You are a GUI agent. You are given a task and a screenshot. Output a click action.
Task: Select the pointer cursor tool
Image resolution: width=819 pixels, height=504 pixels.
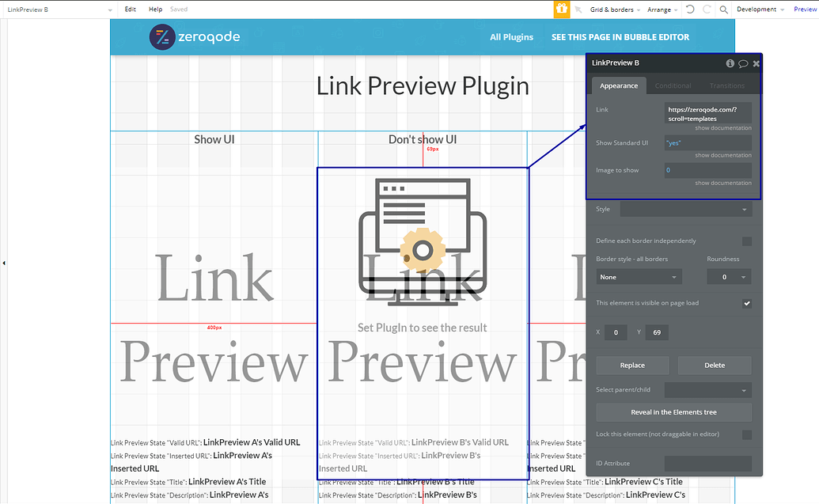tap(578, 9)
